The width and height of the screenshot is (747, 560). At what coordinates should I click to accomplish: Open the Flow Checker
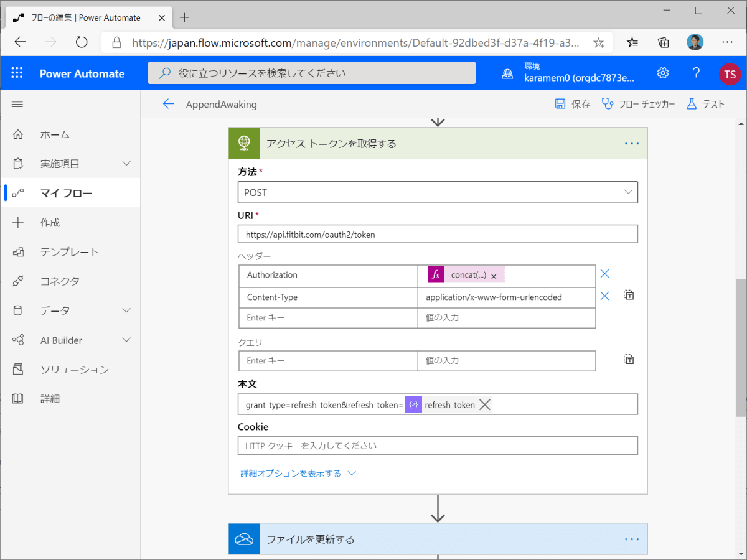pyautogui.click(x=638, y=104)
